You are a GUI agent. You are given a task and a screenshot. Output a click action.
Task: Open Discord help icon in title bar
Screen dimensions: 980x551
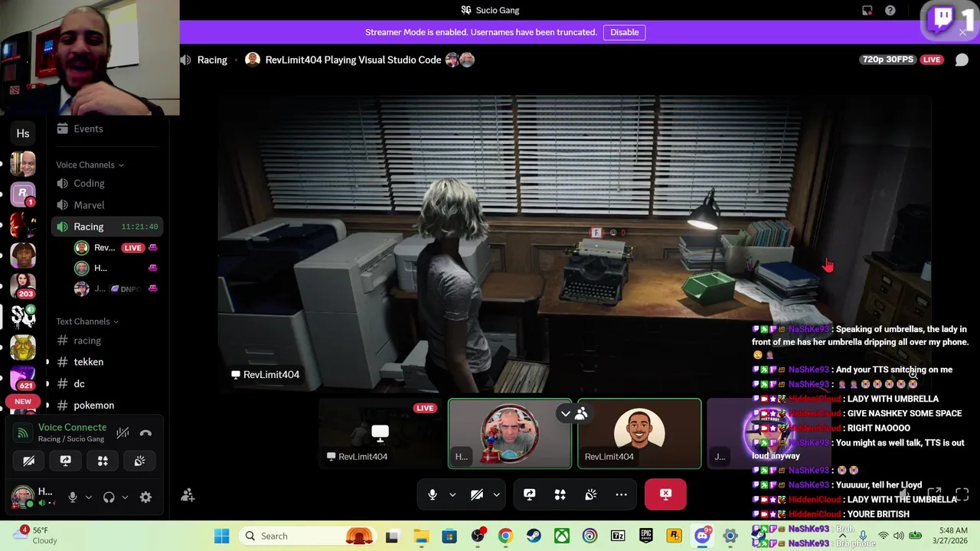(x=890, y=11)
